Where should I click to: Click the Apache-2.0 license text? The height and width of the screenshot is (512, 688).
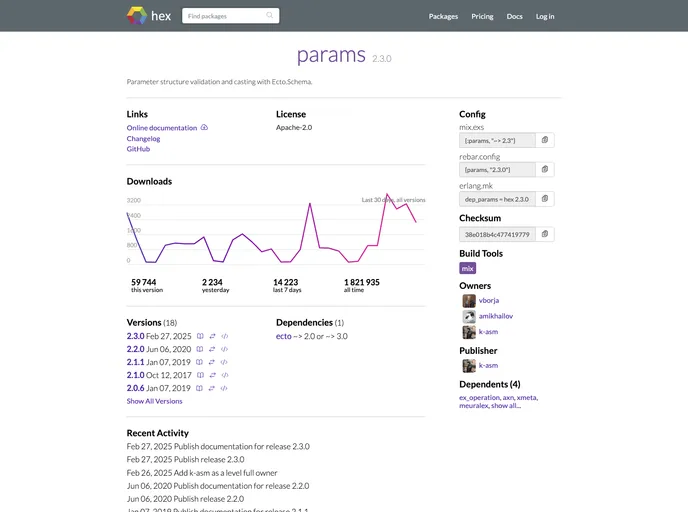click(x=294, y=127)
